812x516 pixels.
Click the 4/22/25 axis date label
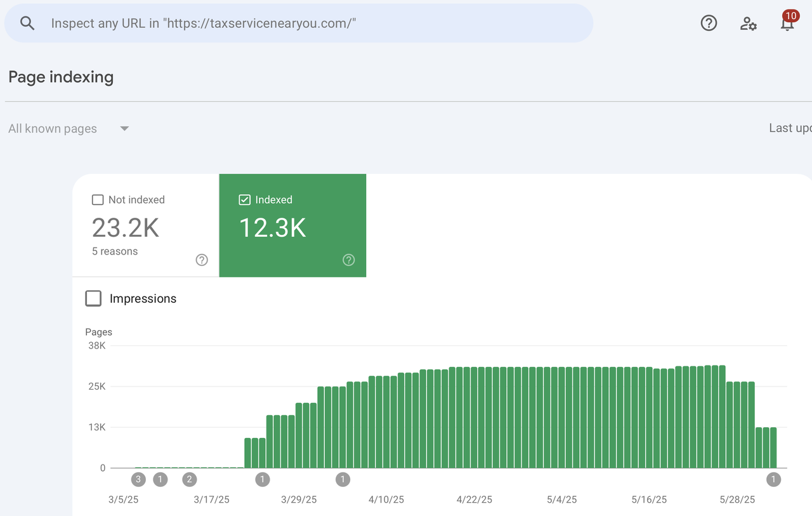(x=475, y=500)
